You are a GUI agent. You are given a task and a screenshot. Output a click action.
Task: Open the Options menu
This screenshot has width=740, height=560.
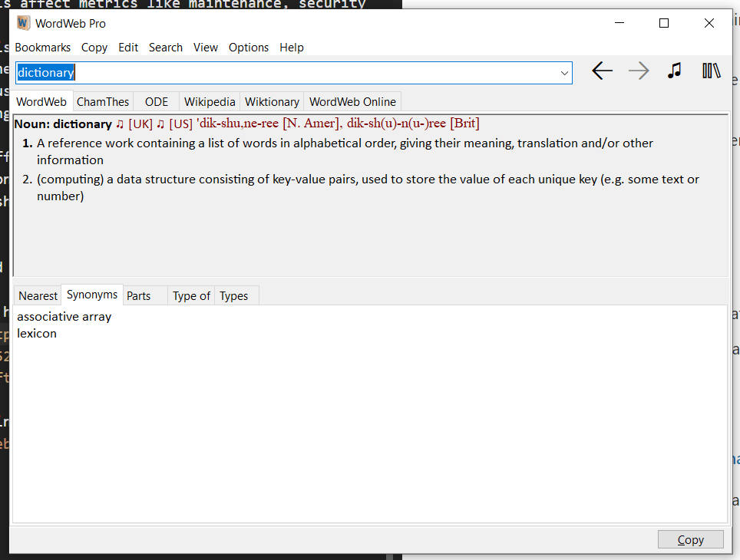coord(249,48)
